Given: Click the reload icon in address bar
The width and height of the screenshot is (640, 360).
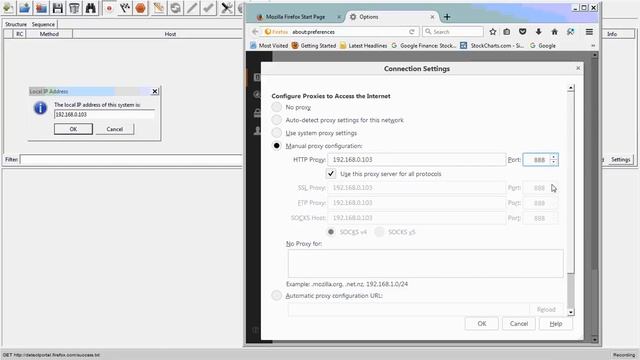Looking at the screenshot, I should pyautogui.click(x=412, y=31).
